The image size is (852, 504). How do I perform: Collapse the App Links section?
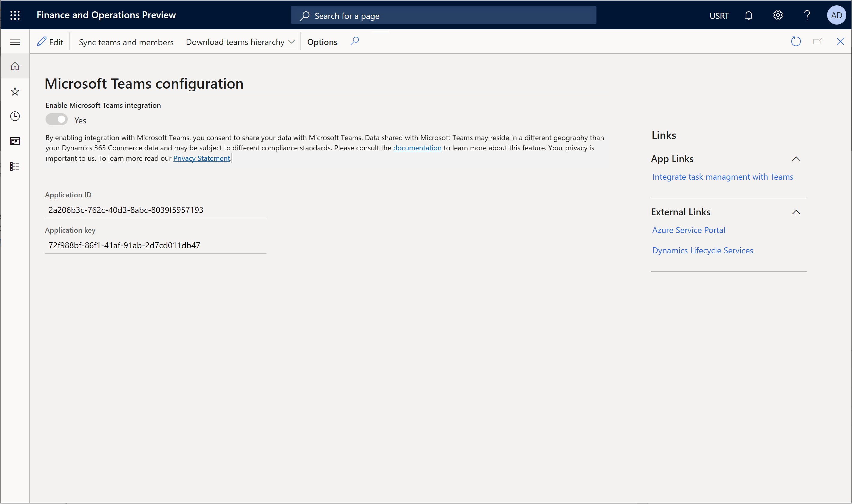(796, 158)
